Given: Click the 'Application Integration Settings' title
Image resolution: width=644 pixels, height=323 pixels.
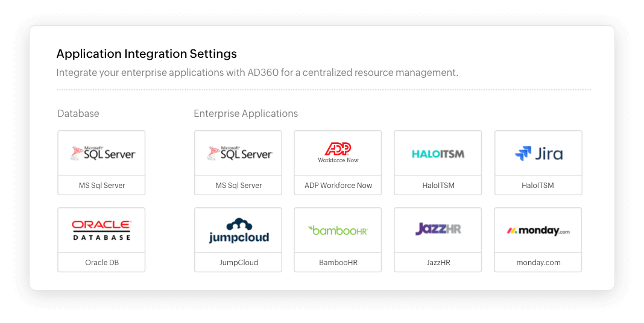Looking at the screenshot, I should (147, 54).
